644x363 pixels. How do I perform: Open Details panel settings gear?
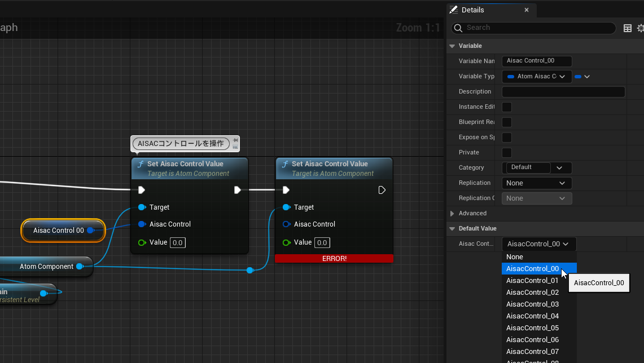coord(640,28)
